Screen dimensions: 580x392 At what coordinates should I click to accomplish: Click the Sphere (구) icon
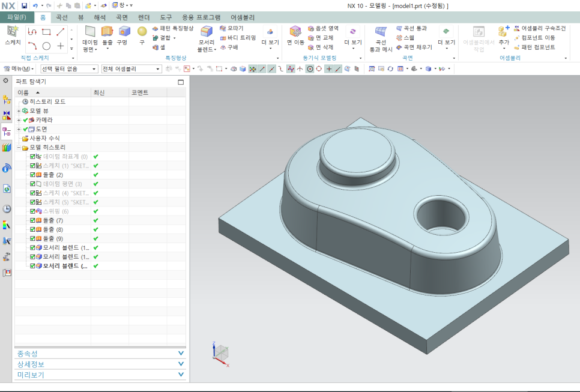click(142, 31)
